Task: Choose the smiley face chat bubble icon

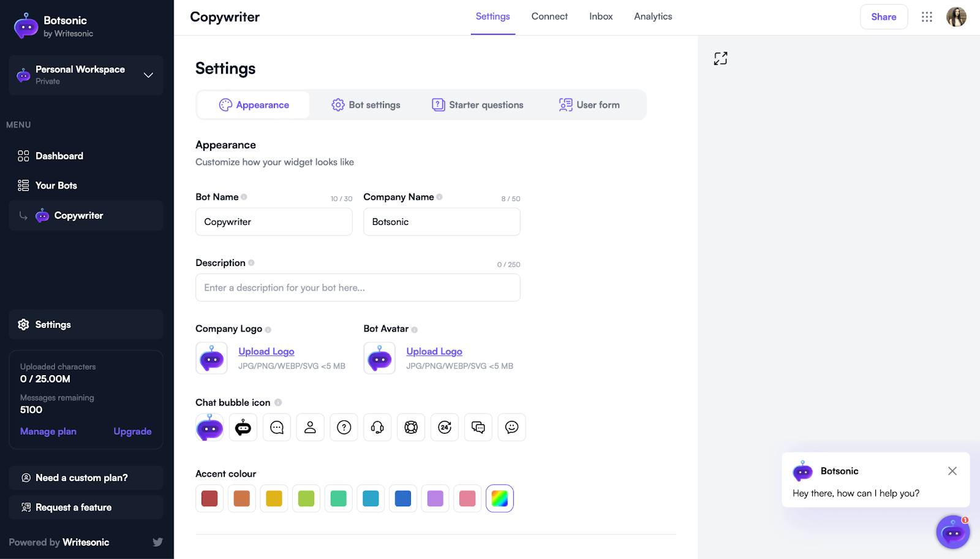Action: pyautogui.click(x=511, y=427)
